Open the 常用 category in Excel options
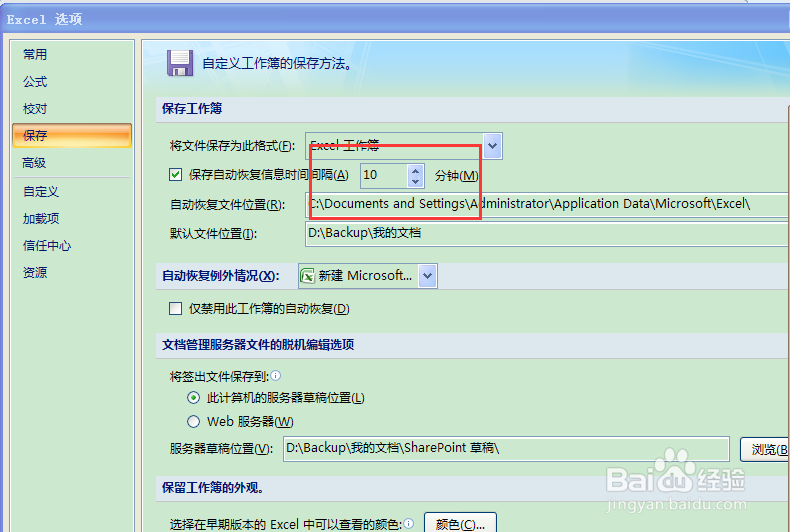 click(35, 54)
